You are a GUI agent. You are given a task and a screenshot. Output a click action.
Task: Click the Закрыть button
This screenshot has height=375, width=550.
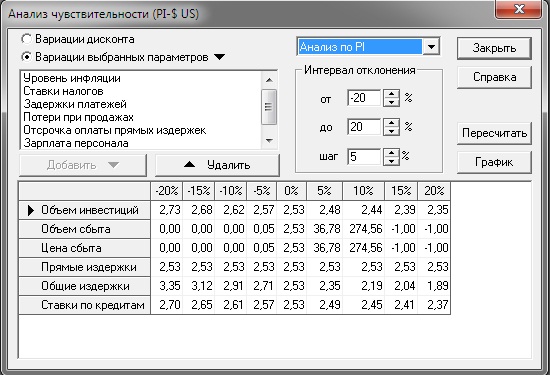(x=494, y=48)
